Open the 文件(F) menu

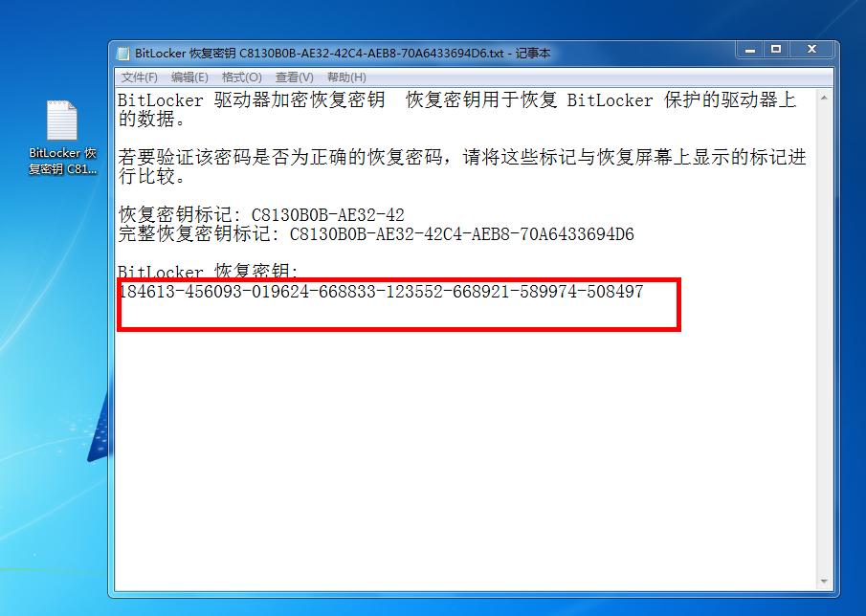tap(139, 77)
